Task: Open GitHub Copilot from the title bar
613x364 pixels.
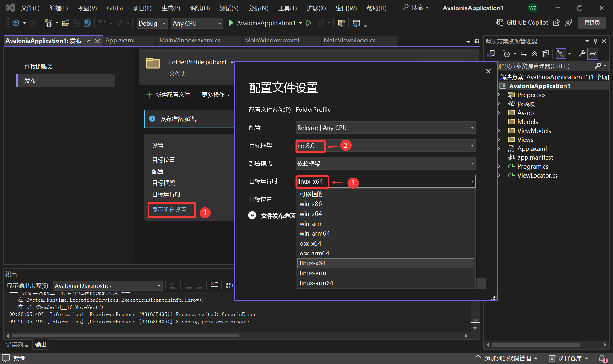Action: pos(522,23)
